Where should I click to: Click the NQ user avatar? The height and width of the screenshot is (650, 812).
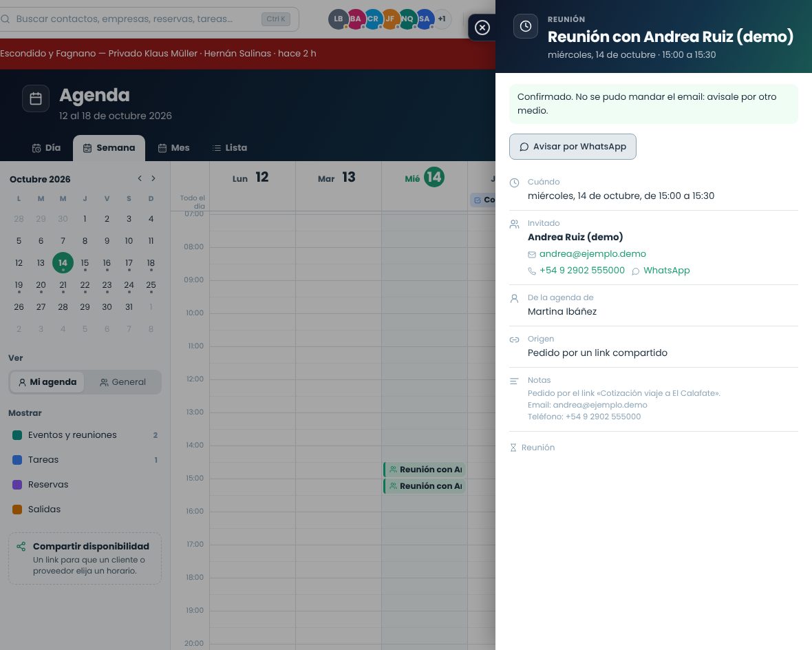coord(407,19)
